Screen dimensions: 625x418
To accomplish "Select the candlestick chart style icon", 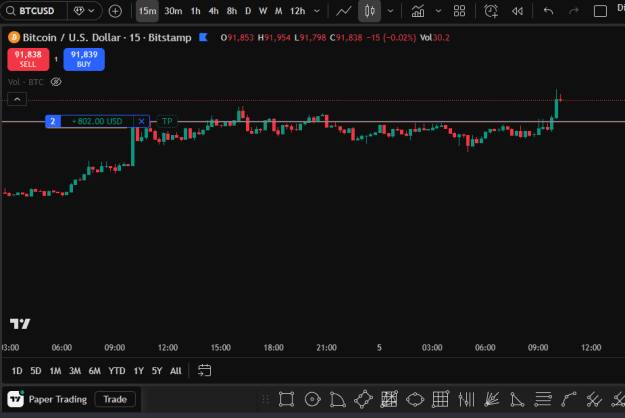I will [x=369, y=11].
